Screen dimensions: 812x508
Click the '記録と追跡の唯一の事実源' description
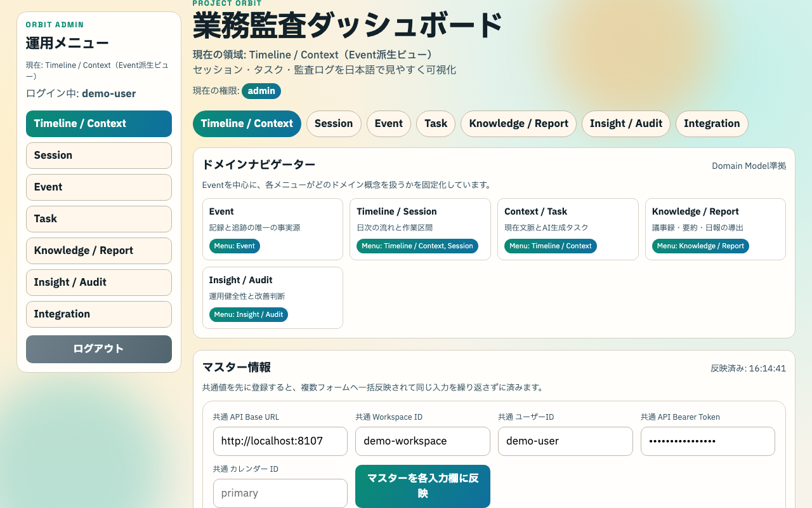point(255,227)
